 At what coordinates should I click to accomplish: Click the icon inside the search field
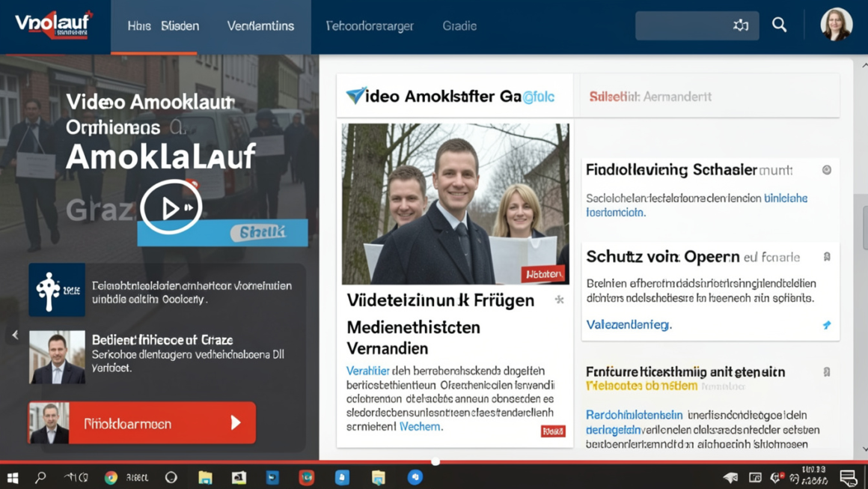pos(741,25)
